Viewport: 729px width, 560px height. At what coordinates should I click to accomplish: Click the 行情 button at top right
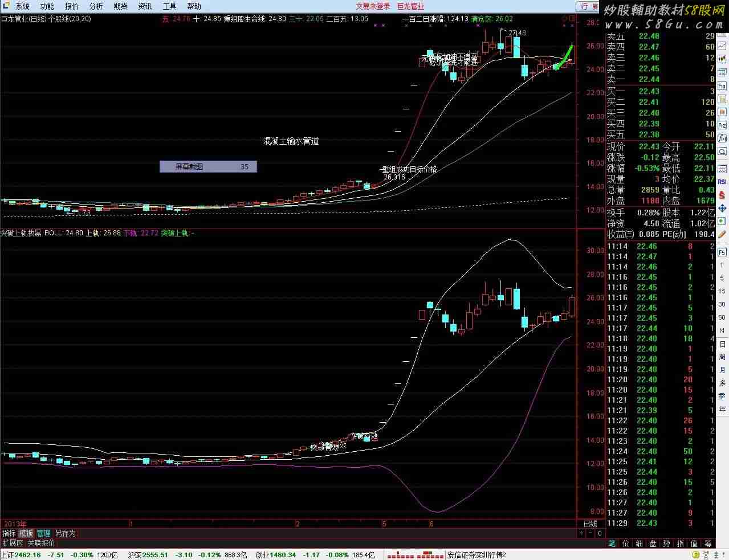[x=589, y=6]
